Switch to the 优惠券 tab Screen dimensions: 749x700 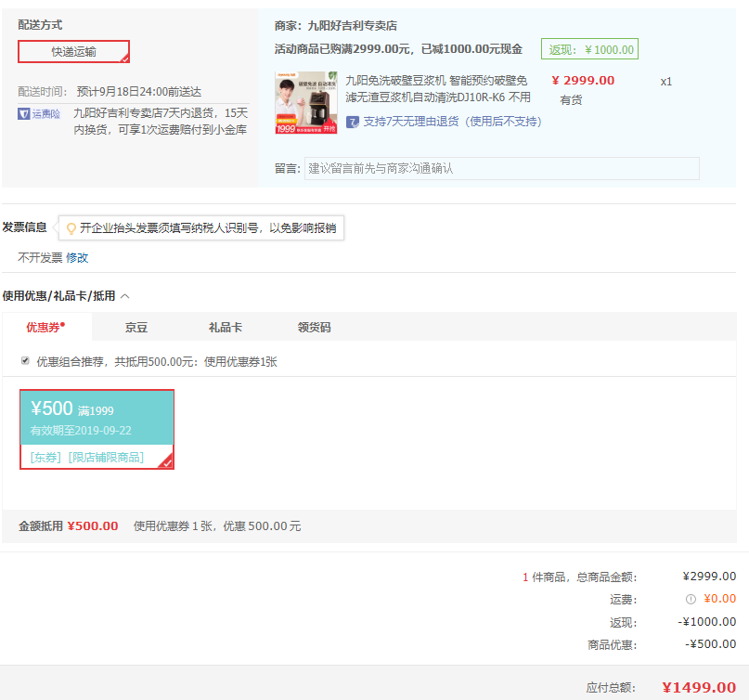click(46, 327)
